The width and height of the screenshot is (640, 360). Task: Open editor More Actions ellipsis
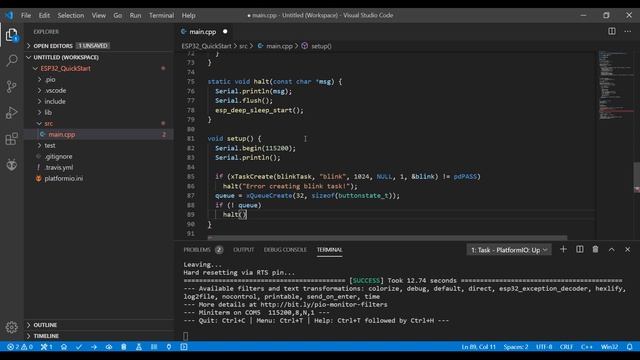(627, 31)
